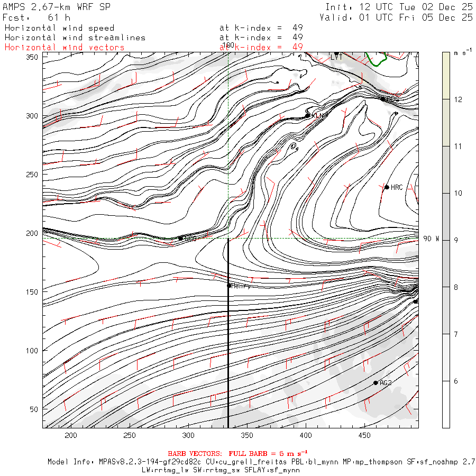Select the Henry station label
Screen dimensions: 476x476
click(241, 286)
